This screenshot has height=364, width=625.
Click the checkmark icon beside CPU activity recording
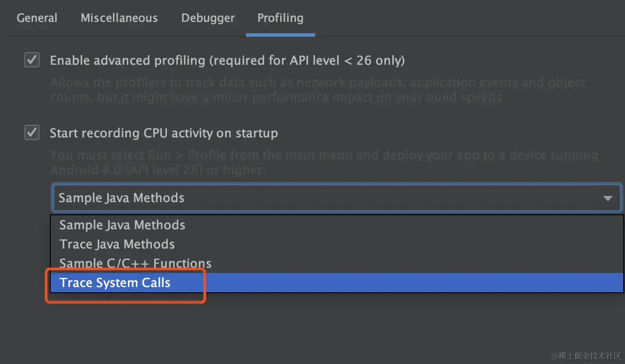click(32, 133)
